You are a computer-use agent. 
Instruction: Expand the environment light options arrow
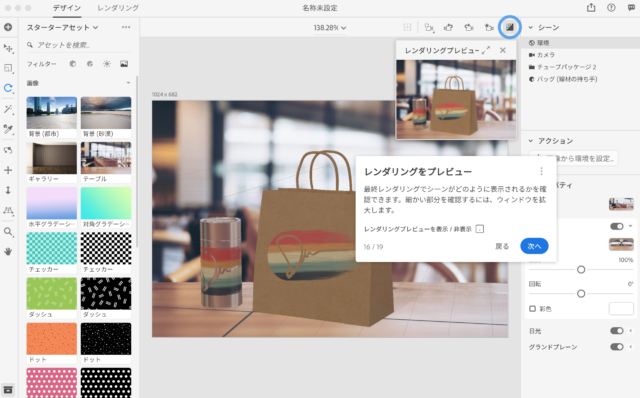tap(631, 226)
